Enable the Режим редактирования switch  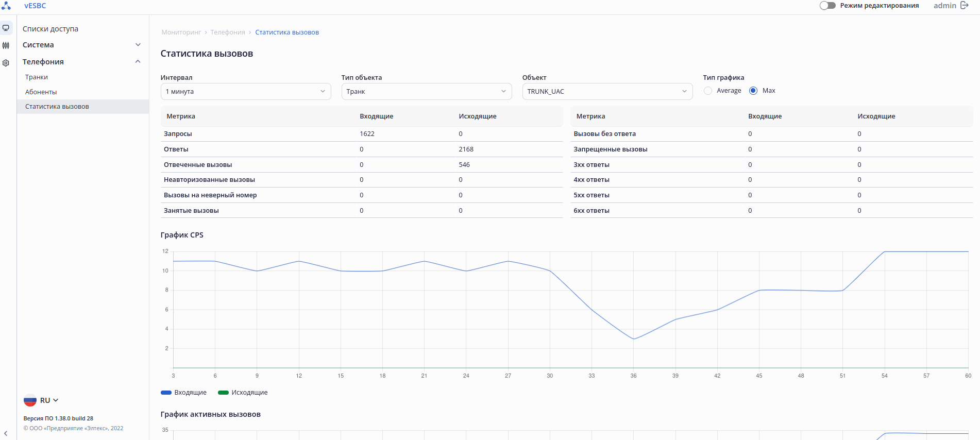(827, 6)
